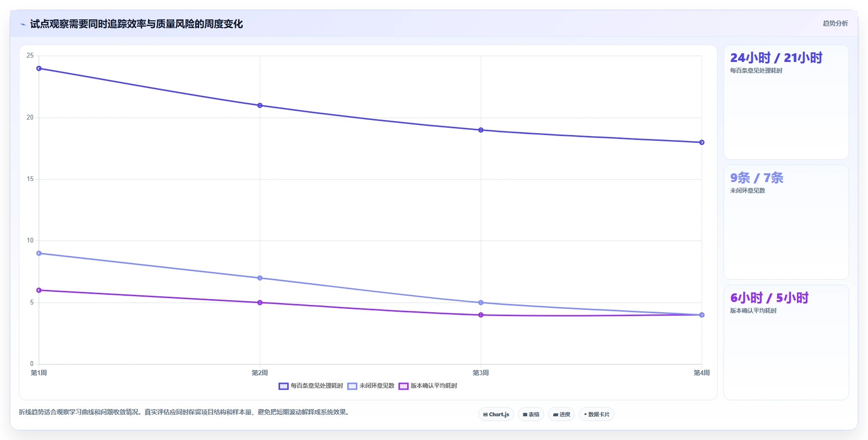Image resolution: width=868 pixels, height=440 pixels.
Task: Click the footer note starting 折线趋势适合观察
Action: point(184,412)
